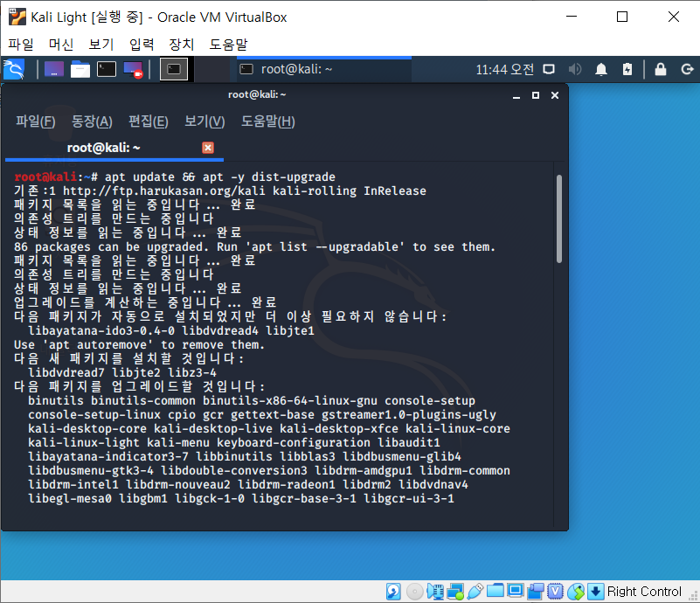
Task: Open the screen recorder panel launcher
Action: pyautogui.click(x=133, y=69)
